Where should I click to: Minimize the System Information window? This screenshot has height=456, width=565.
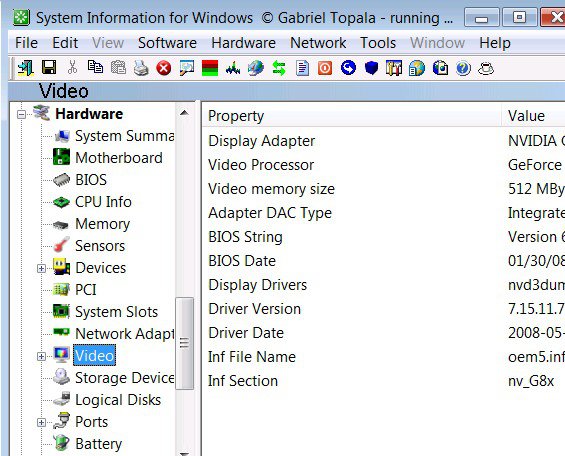click(482, 17)
